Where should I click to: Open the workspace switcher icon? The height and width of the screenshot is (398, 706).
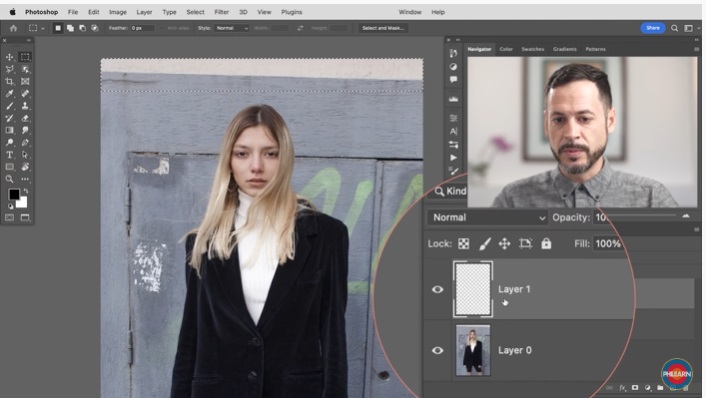[688, 28]
